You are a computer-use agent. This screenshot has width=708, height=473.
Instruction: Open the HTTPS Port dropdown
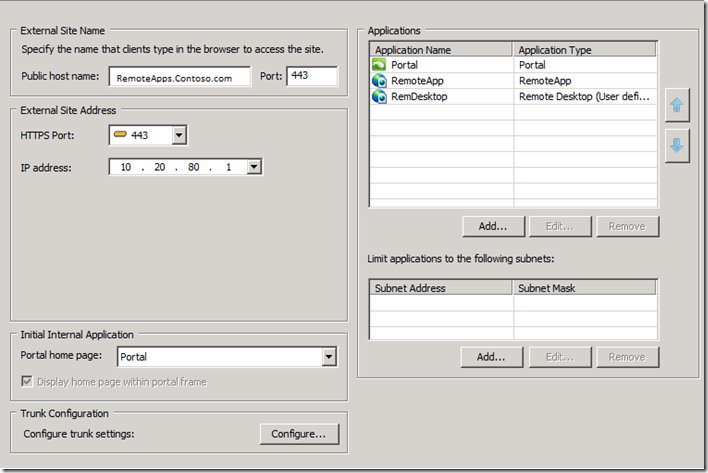(x=179, y=135)
